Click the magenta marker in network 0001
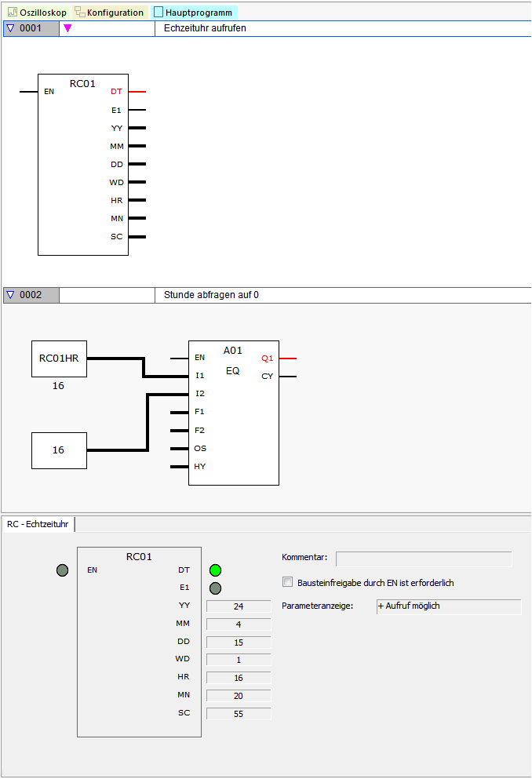Viewport: 532px width, 779px height. click(67, 28)
